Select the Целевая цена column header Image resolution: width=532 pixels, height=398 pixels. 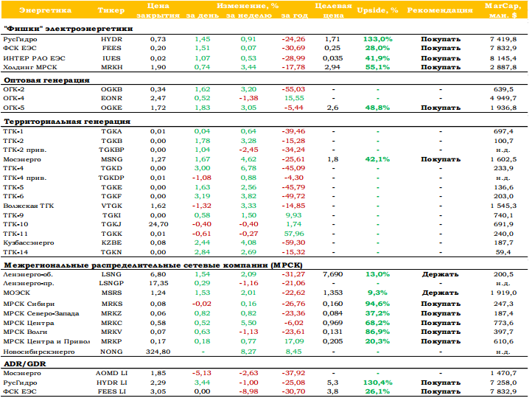pyautogui.click(x=333, y=10)
